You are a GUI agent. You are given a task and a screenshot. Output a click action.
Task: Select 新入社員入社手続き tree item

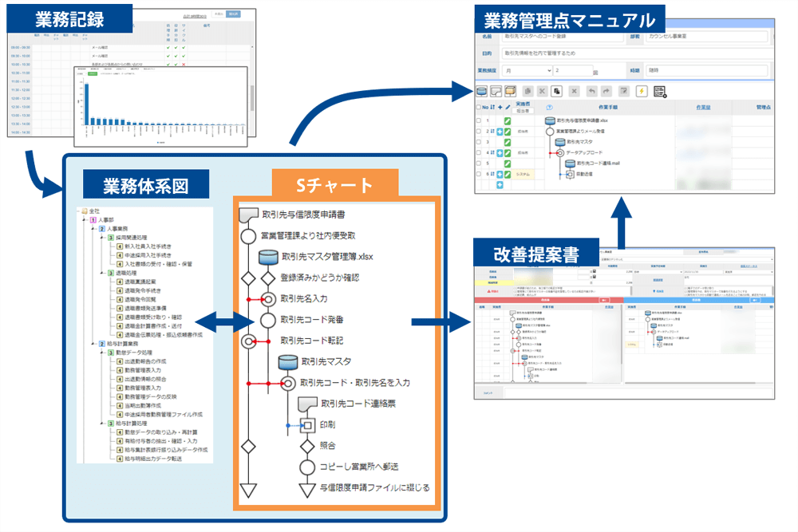[148, 246]
